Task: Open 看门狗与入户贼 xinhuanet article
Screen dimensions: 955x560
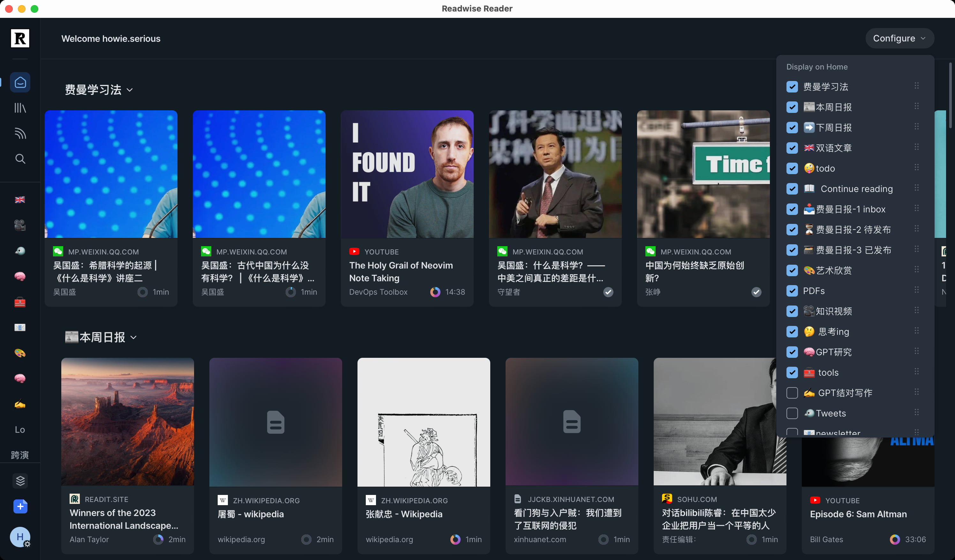Action: pyautogui.click(x=567, y=519)
